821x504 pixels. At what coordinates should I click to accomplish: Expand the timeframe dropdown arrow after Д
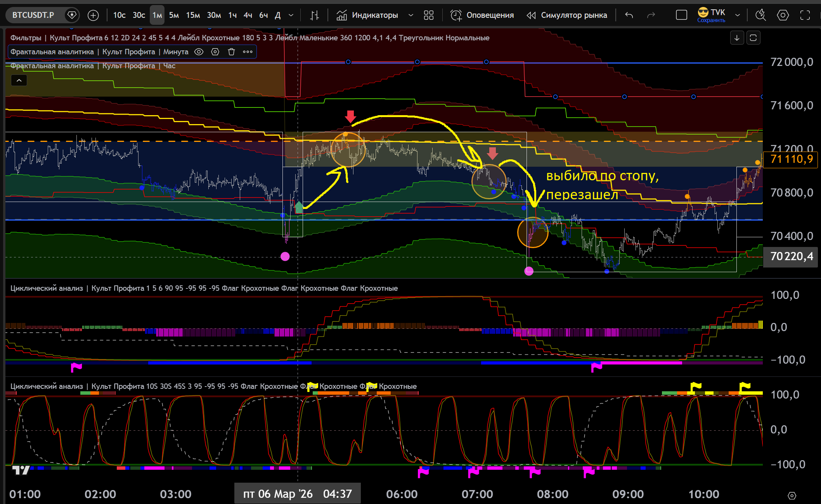click(291, 15)
